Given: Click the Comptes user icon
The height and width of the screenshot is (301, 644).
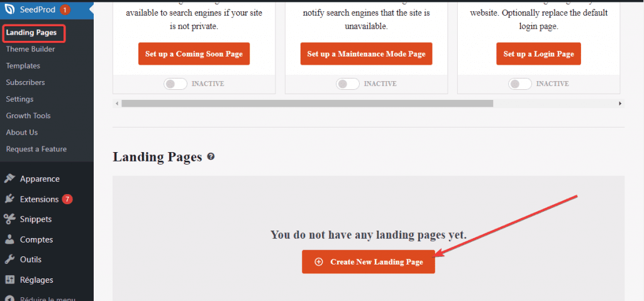Looking at the screenshot, I should (x=9, y=239).
